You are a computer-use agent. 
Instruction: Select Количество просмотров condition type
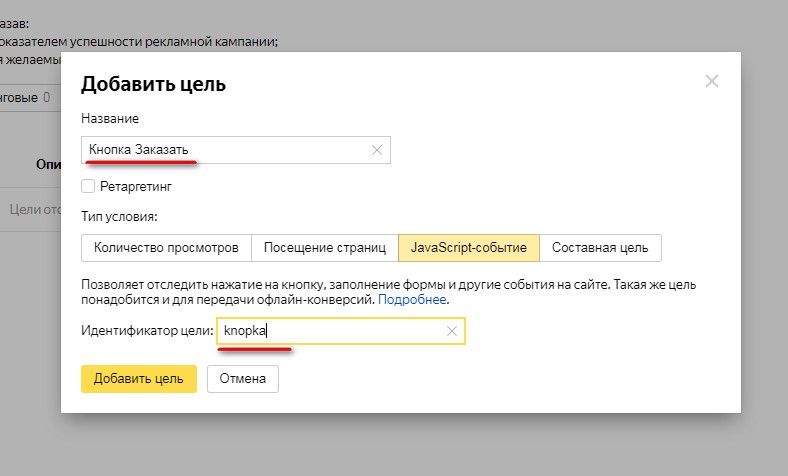(x=165, y=247)
